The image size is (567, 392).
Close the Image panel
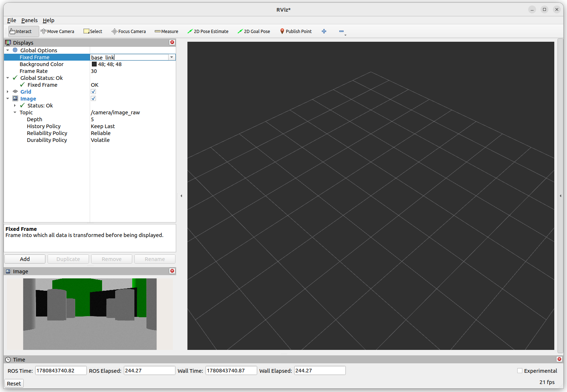172,271
